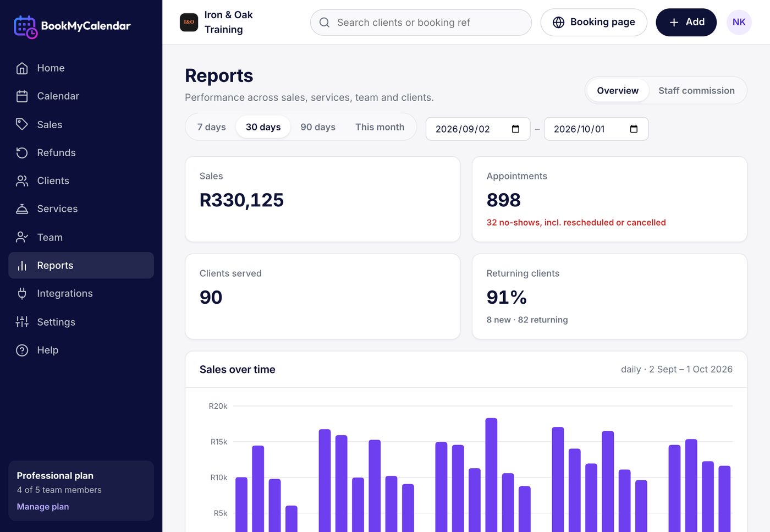Click the 4 of 5 team members text
770x532 pixels.
59,490
